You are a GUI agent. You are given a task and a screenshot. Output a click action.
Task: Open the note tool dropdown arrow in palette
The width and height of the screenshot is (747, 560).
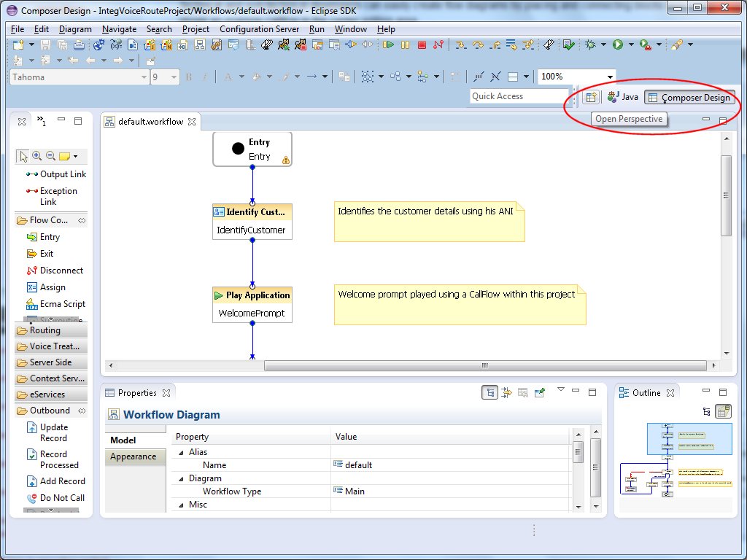click(75, 156)
